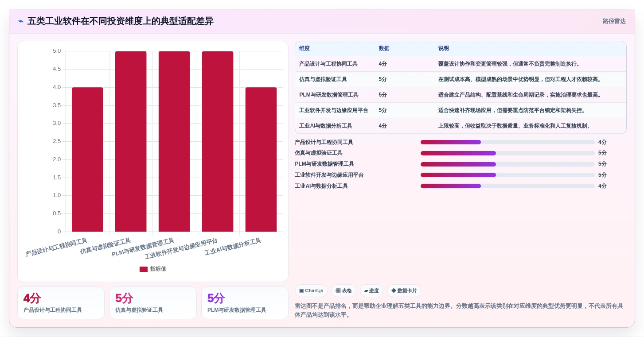Click the page title 五类工业软件在不同投资维度上的典型适配差异

[121, 21]
